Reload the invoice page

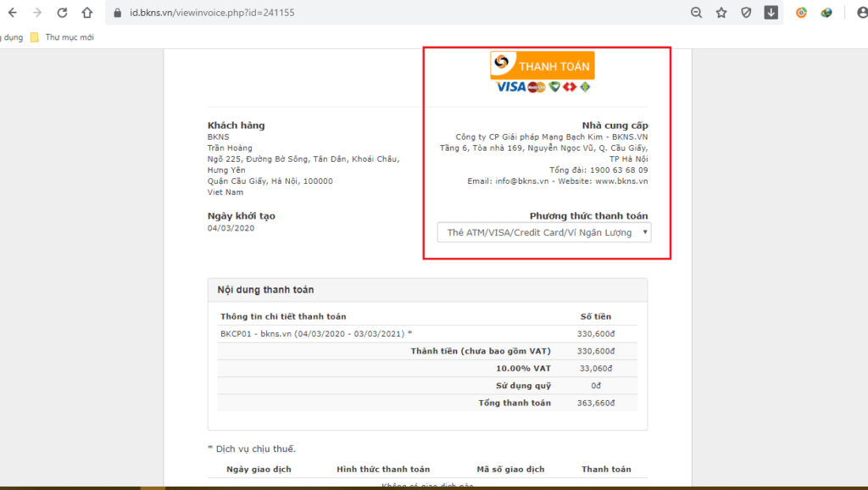(62, 12)
